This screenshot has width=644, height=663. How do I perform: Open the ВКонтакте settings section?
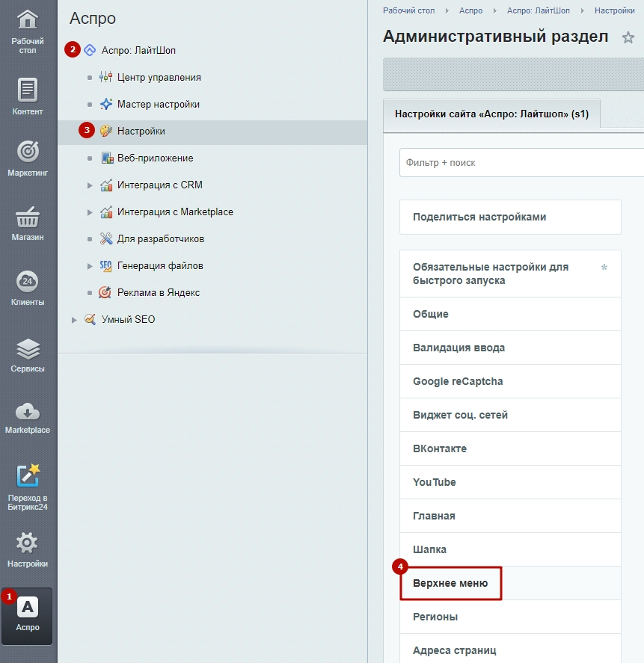pyautogui.click(x=510, y=448)
